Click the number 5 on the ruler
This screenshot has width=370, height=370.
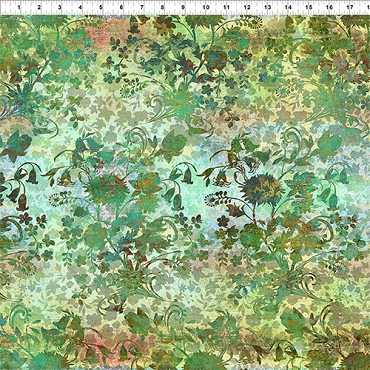point(101,7)
